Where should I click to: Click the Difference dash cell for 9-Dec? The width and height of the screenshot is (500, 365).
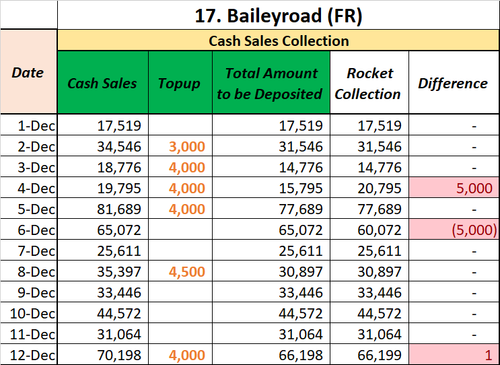454,292
